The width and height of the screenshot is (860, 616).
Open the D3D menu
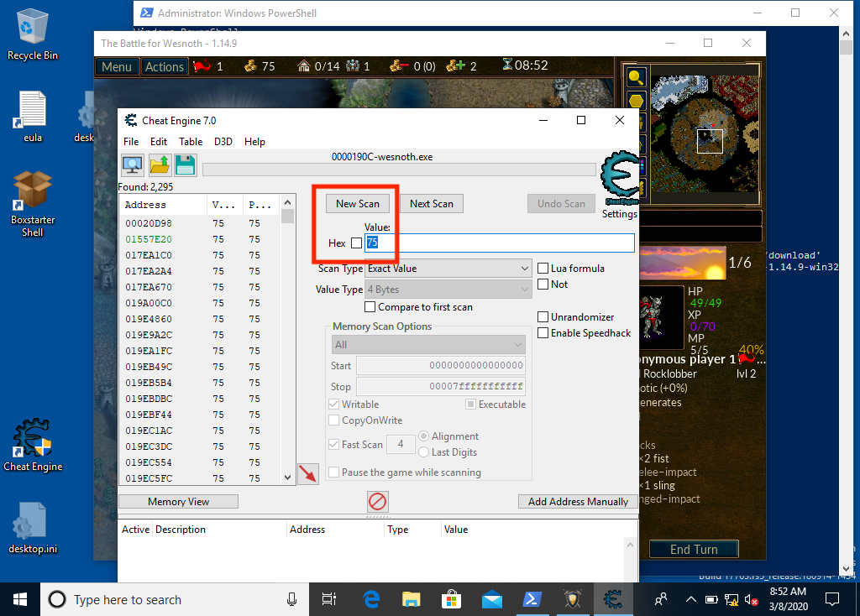[223, 141]
